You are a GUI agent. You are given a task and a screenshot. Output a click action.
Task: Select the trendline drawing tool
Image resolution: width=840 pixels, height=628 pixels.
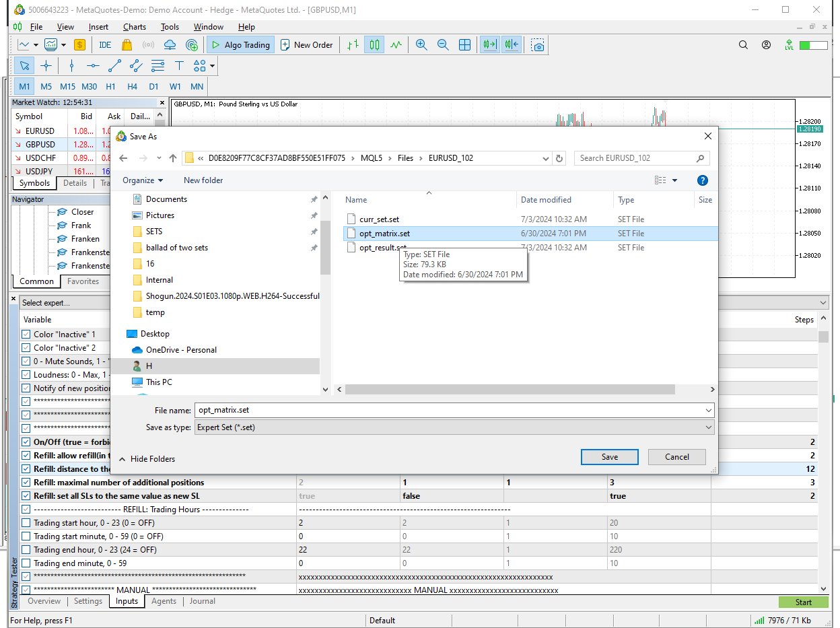(x=114, y=65)
